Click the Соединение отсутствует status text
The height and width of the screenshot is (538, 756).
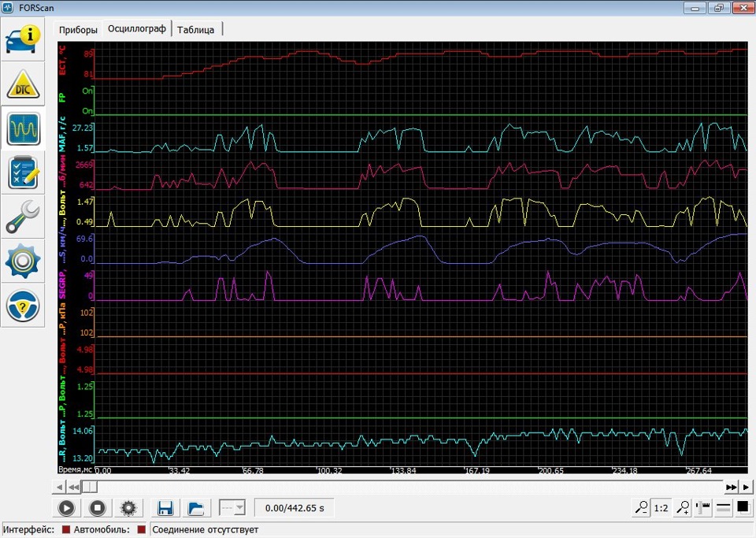[x=206, y=529]
